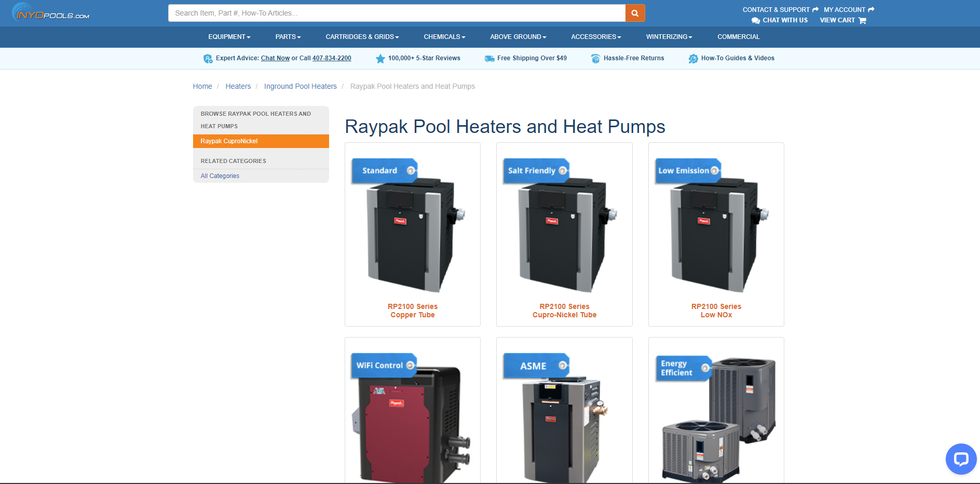Click the Chat Now link
The height and width of the screenshot is (484, 980).
(x=275, y=58)
